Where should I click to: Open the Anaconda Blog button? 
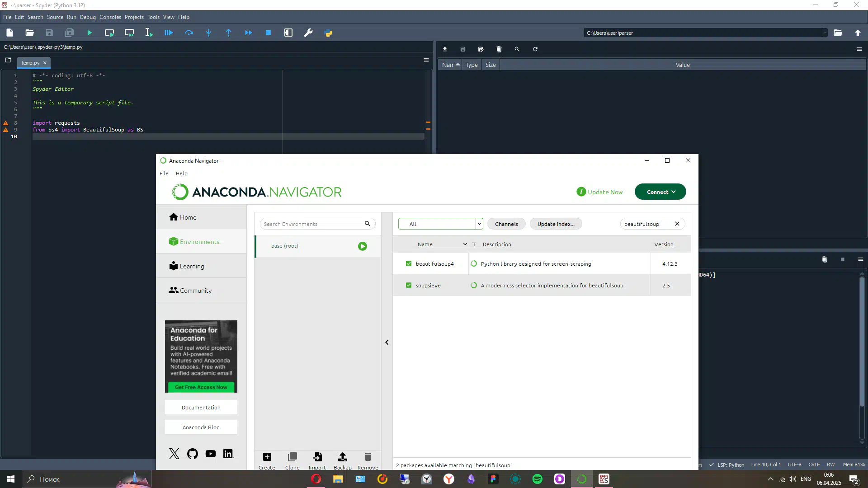201,427
